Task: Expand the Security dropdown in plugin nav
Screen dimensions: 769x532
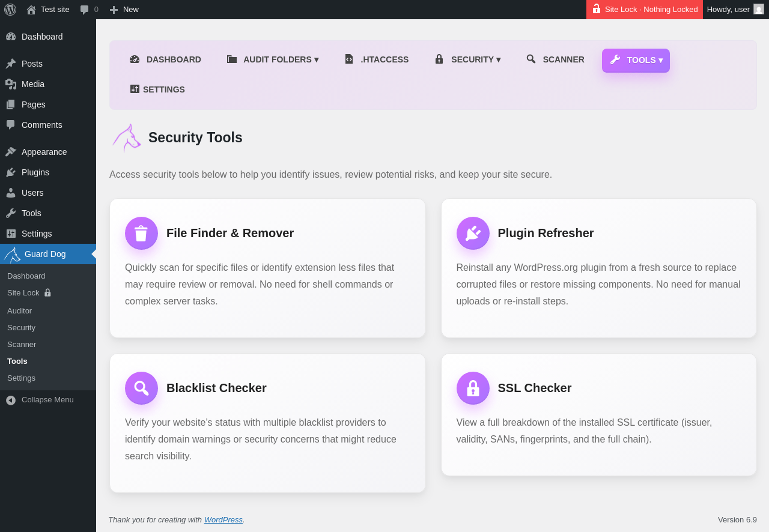Action: click(x=468, y=59)
